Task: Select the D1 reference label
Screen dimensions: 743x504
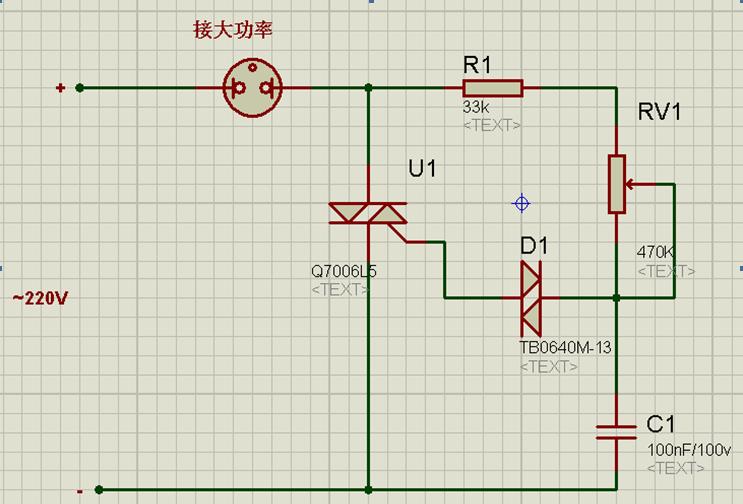Action: [x=534, y=246]
